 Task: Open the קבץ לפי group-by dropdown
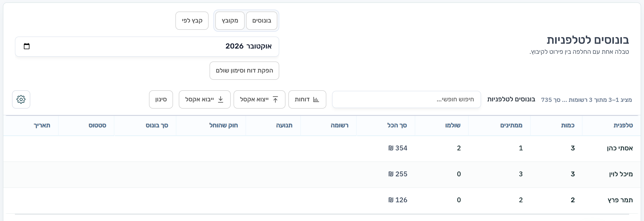point(192,20)
